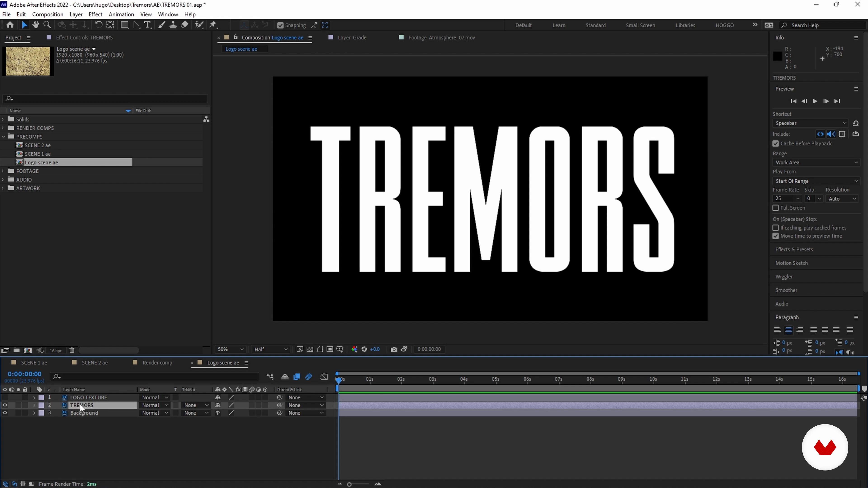Click the graph editor icon in timeline
Screen dimensions: 868x488
(324, 377)
